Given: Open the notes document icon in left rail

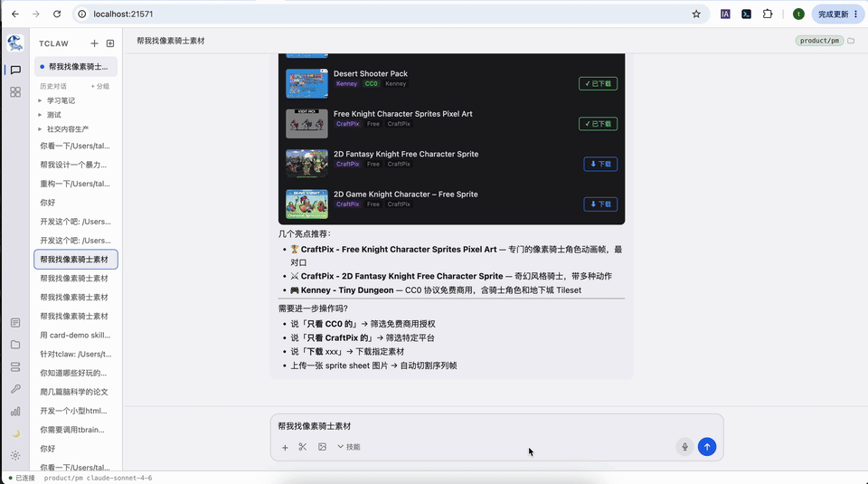Looking at the screenshot, I should 15,323.
